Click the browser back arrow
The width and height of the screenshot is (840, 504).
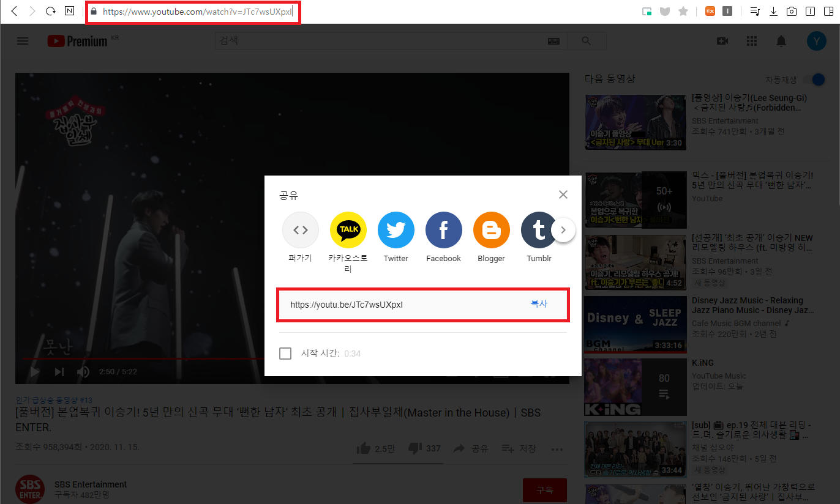(15, 11)
